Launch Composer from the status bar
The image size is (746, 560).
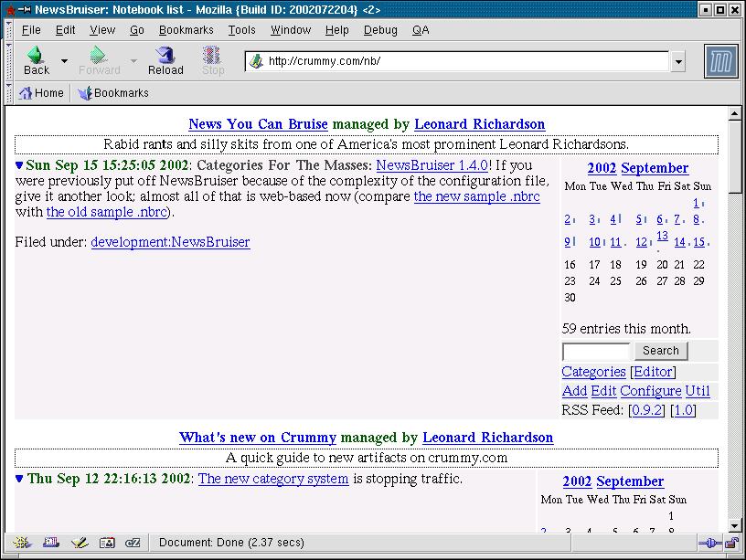pos(79,543)
